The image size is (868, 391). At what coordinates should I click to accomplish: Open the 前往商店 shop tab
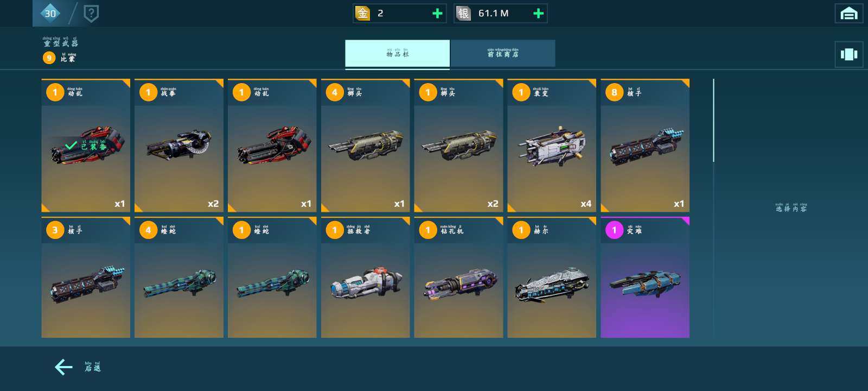click(x=503, y=54)
